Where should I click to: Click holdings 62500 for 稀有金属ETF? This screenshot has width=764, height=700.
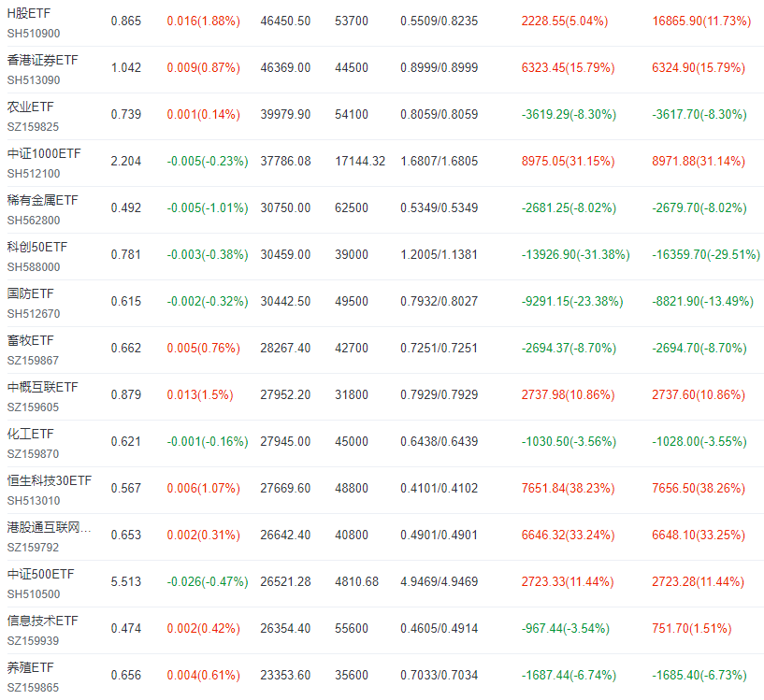[352, 208]
